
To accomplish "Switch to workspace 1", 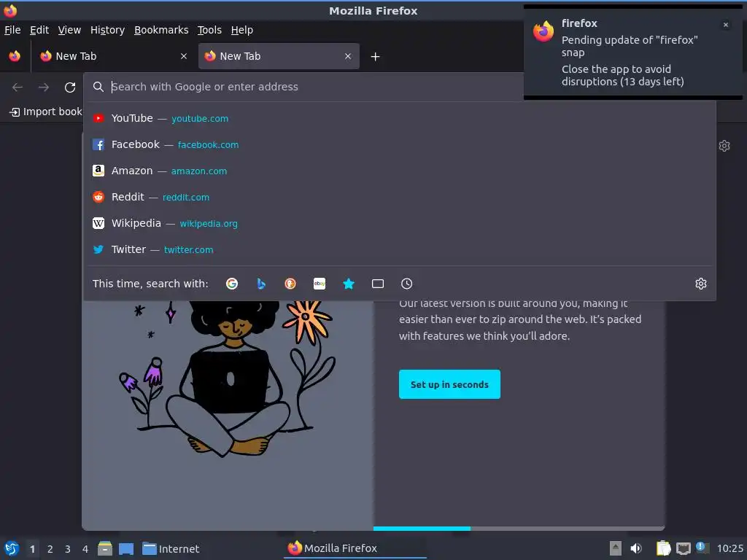I will [x=32, y=549].
